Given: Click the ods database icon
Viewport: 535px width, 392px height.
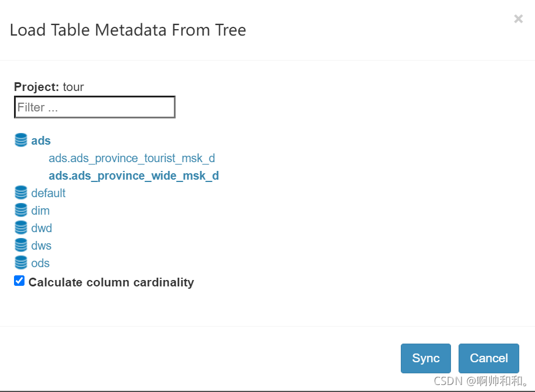Looking at the screenshot, I should (21, 263).
